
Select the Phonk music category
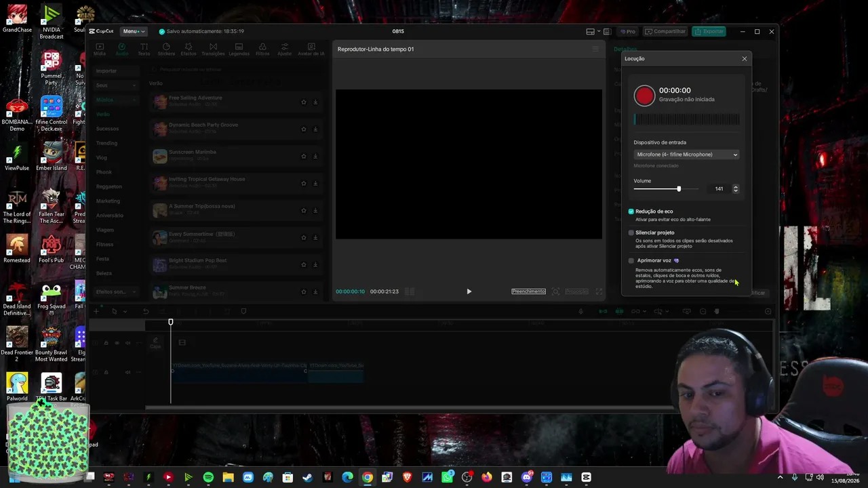pyautogui.click(x=104, y=172)
